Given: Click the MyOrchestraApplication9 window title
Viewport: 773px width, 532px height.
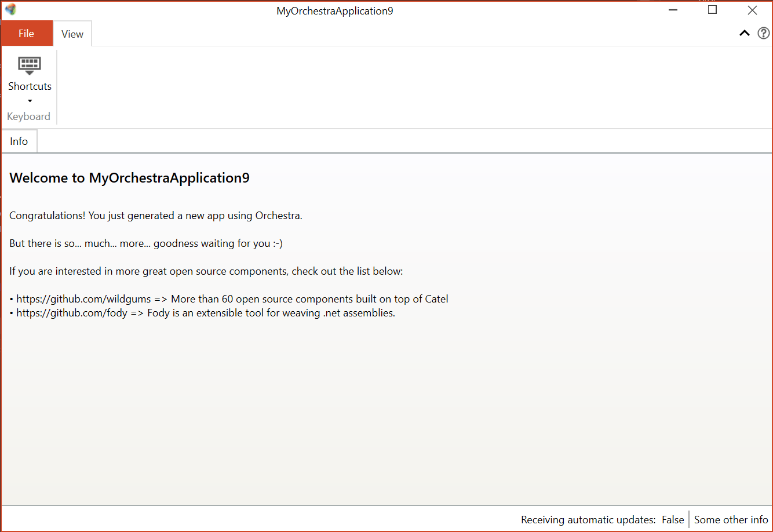Looking at the screenshot, I should 335,10.
